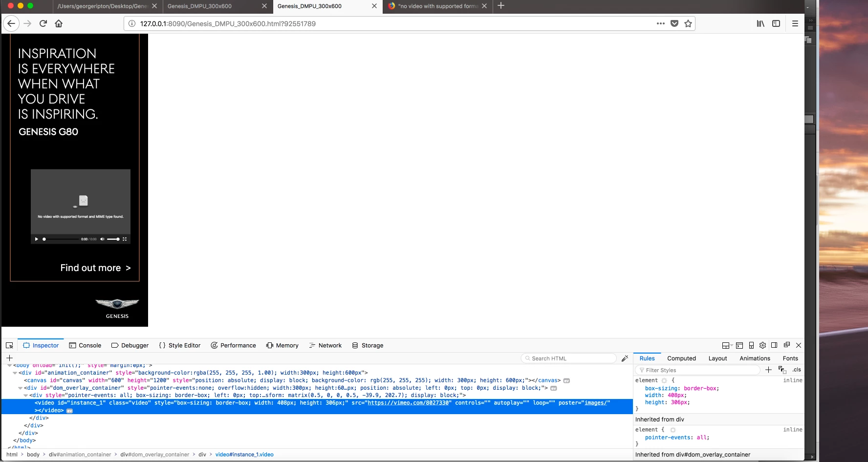Screen dimensions: 868x462
Task: Switch to Computed styles tab
Action: [x=681, y=358]
